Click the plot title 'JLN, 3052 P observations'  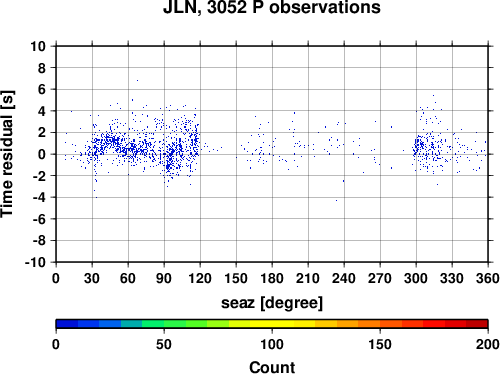coord(272,7)
